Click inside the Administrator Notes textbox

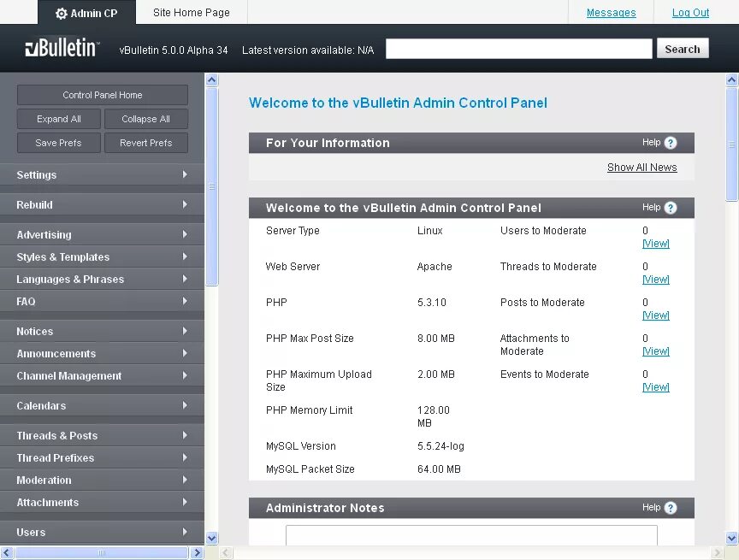pyautogui.click(x=471, y=535)
